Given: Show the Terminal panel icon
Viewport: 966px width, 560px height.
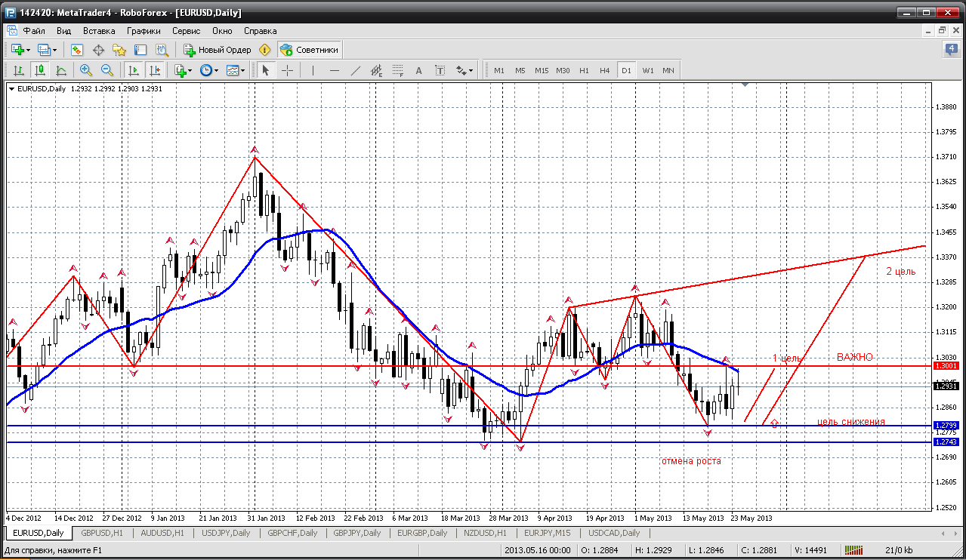Looking at the screenshot, I should click(x=140, y=50).
